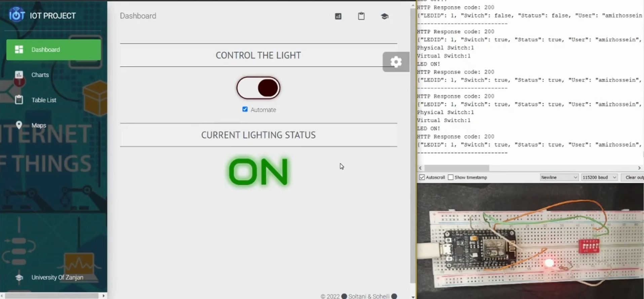The image size is (644, 299).
Task: Open the Newline line-ending dropdown
Action: pyautogui.click(x=559, y=177)
